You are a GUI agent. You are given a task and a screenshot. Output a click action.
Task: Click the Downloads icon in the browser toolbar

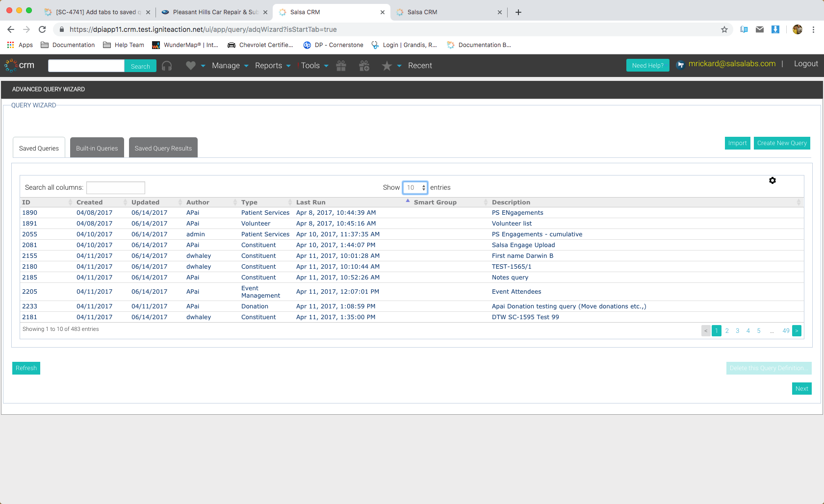775,29
